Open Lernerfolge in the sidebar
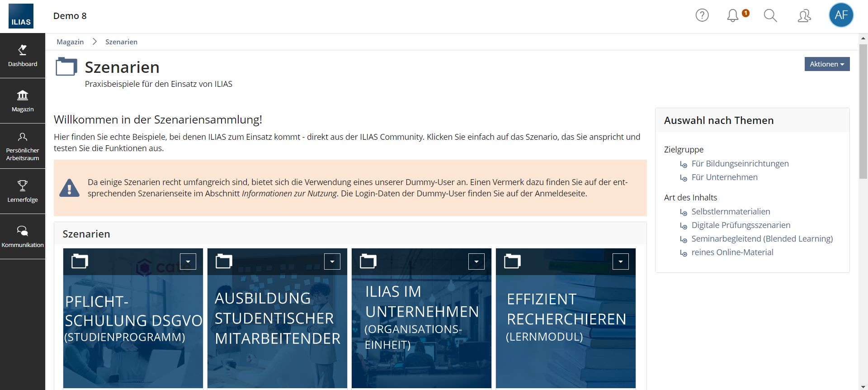 pos(23,191)
